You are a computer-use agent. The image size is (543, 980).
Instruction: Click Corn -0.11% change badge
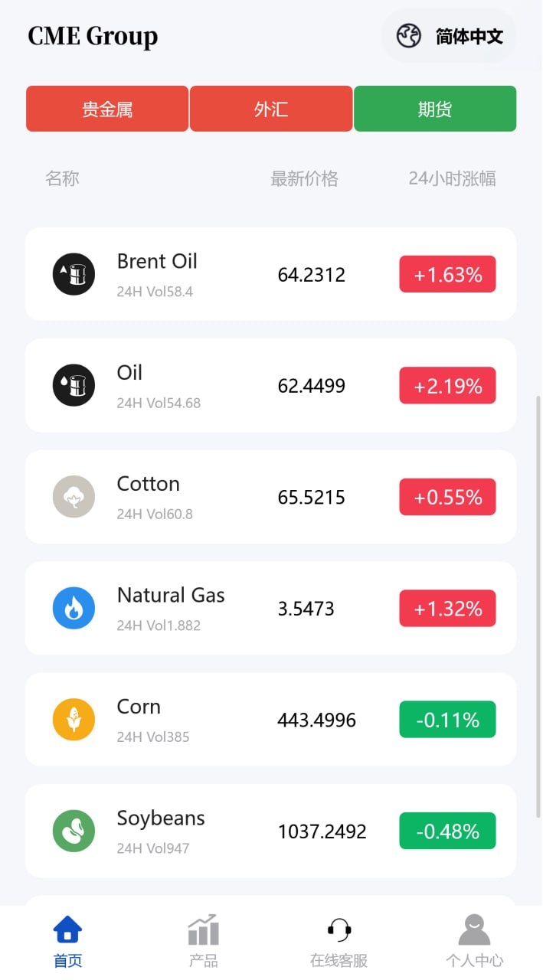[x=447, y=720]
